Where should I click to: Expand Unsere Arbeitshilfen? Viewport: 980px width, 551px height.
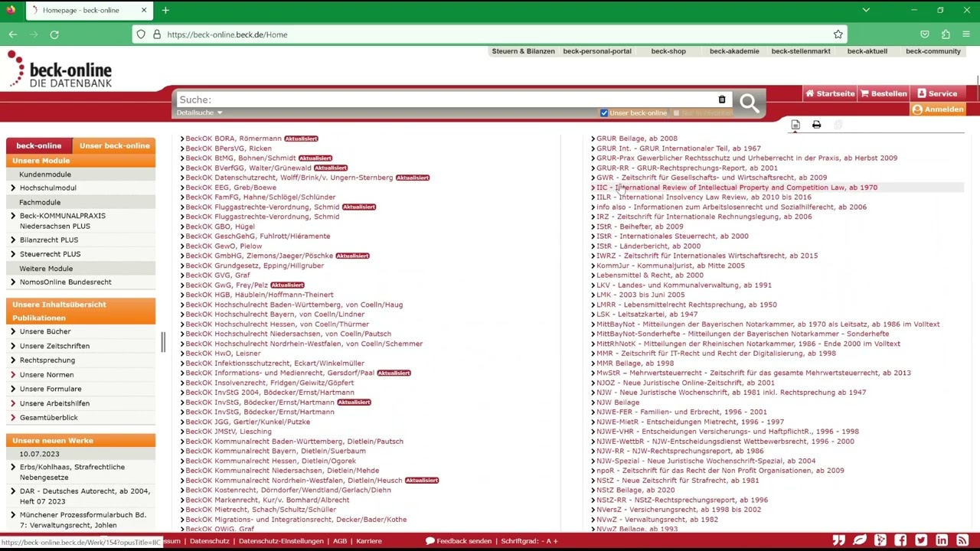13,403
